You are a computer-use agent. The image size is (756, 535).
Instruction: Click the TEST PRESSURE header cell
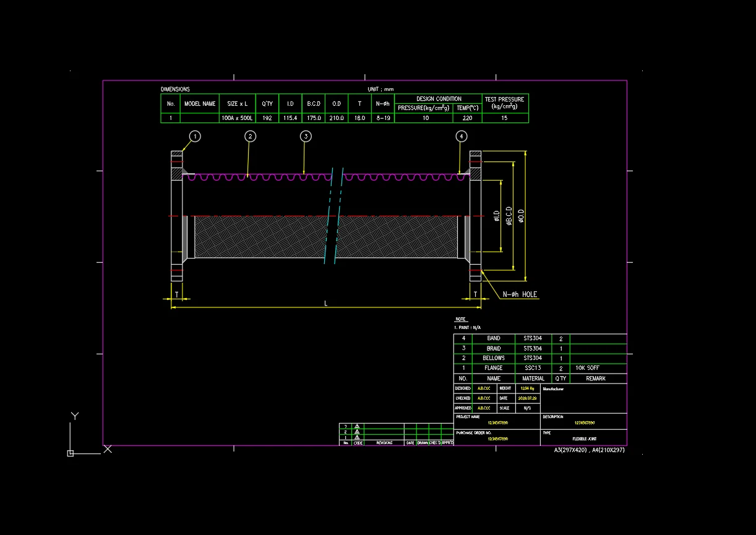pyautogui.click(x=504, y=103)
